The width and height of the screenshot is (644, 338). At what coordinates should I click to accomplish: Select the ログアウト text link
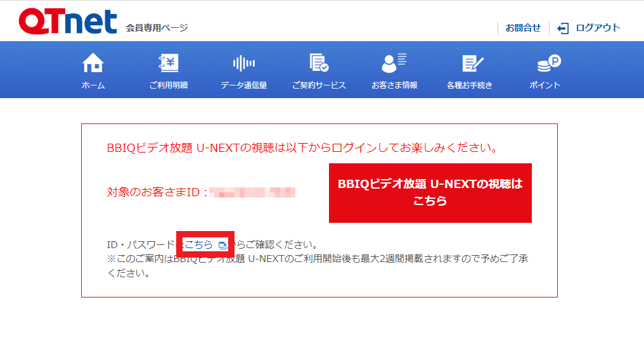tap(598, 28)
